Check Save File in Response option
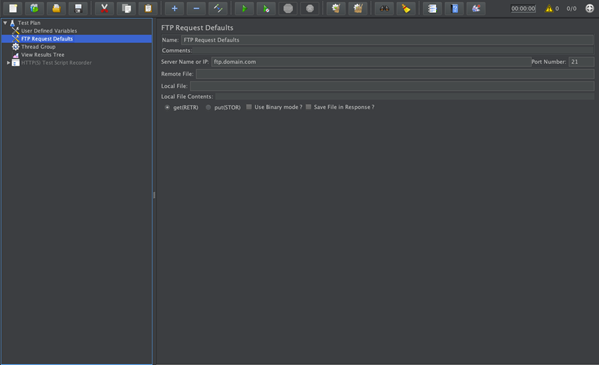599x365 pixels. [x=308, y=107]
